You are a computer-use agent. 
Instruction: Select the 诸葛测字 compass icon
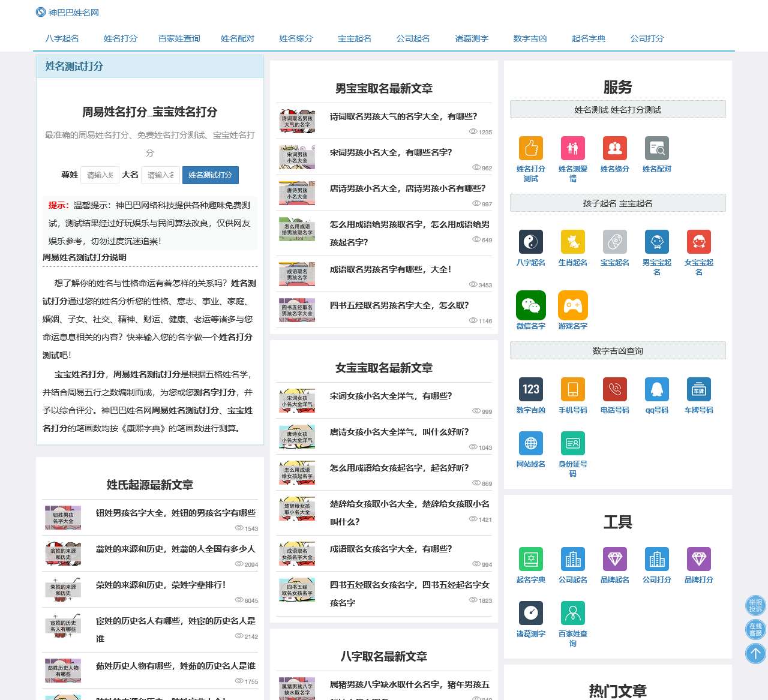[x=530, y=612]
